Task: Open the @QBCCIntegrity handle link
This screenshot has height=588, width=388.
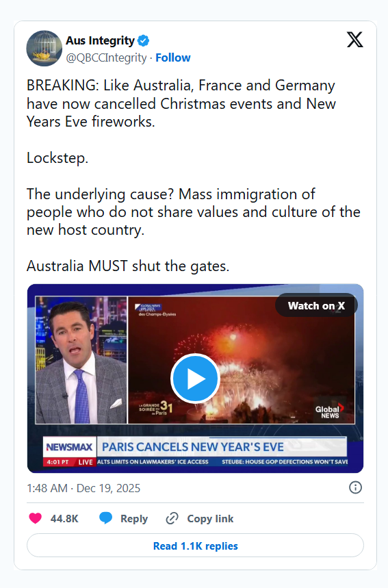Action: pos(107,57)
